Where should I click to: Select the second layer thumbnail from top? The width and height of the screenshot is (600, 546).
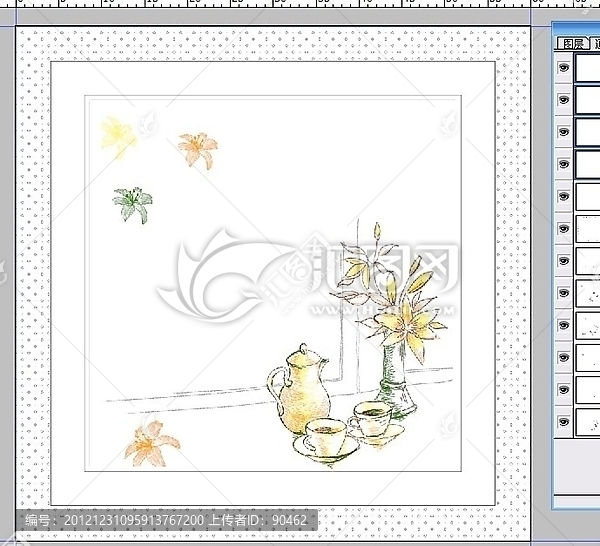tap(587, 100)
